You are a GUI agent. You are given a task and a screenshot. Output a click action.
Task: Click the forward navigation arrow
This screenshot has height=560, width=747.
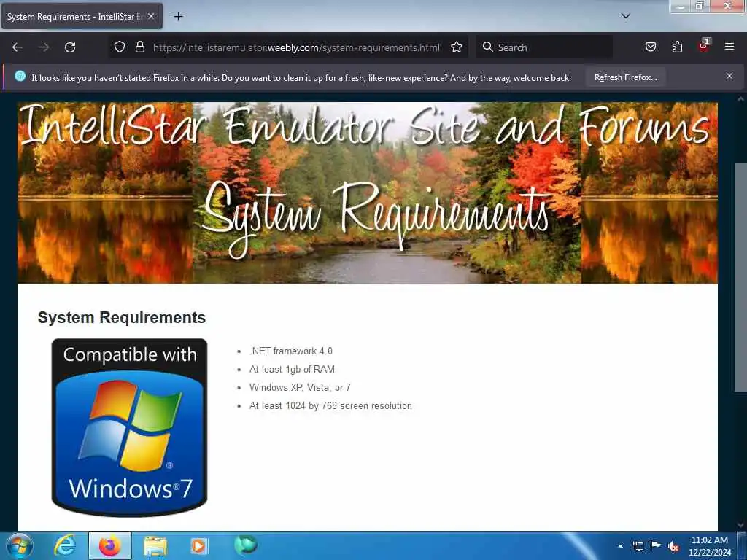[44, 47]
